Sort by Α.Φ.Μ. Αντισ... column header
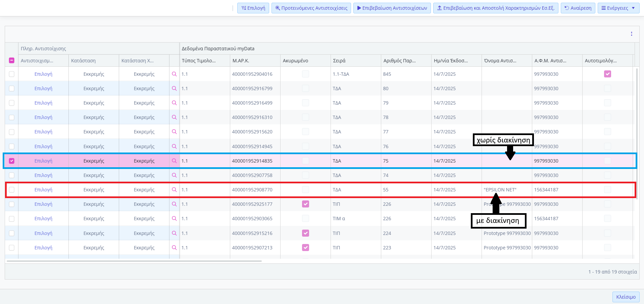Screen dimensions: 644x304 point(557,61)
